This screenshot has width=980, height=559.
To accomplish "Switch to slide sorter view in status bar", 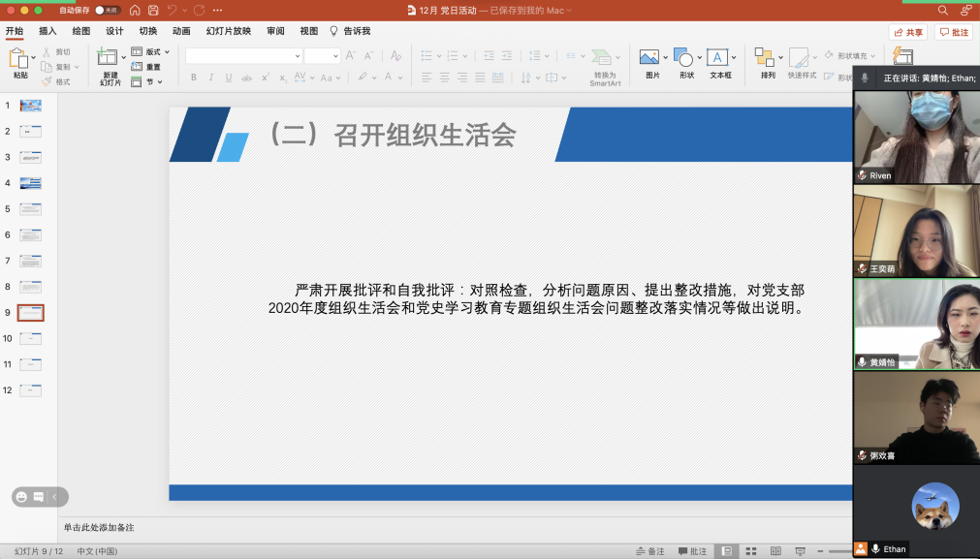I will [749, 551].
